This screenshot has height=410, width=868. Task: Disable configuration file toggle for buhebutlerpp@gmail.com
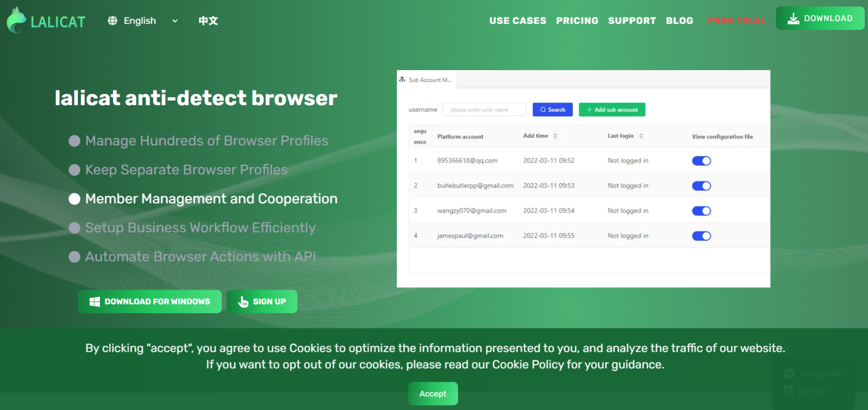(x=701, y=185)
